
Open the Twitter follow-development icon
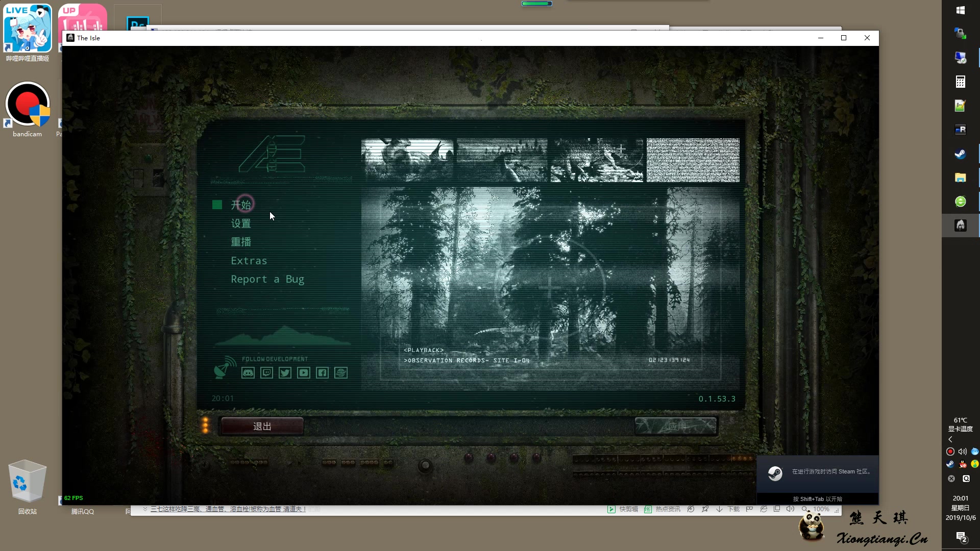[285, 373]
